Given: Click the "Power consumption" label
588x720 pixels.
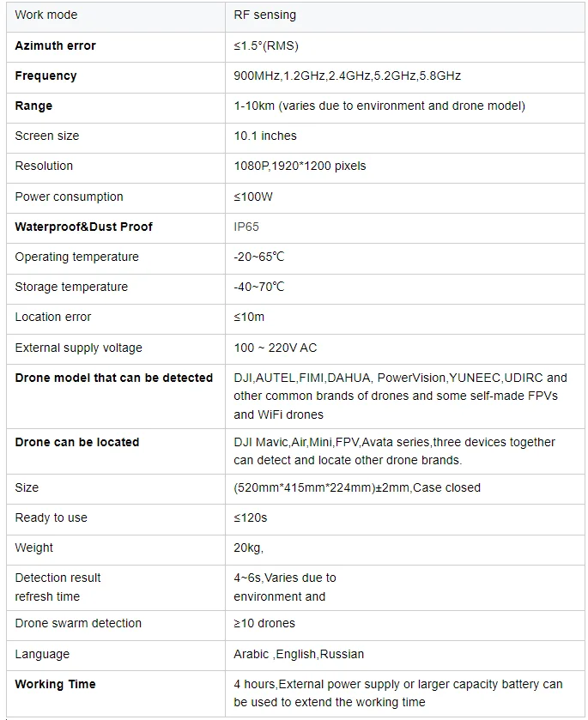Looking at the screenshot, I should pyautogui.click(x=70, y=197).
